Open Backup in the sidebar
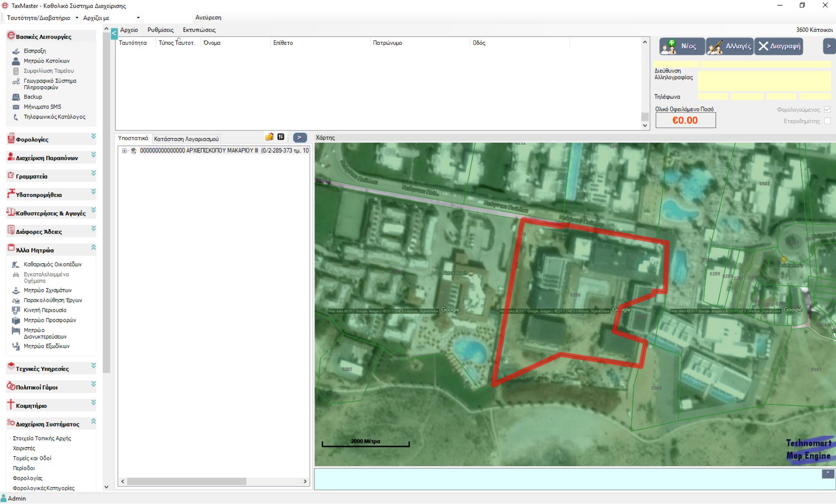Image resolution: width=836 pixels, height=504 pixels. tap(33, 97)
